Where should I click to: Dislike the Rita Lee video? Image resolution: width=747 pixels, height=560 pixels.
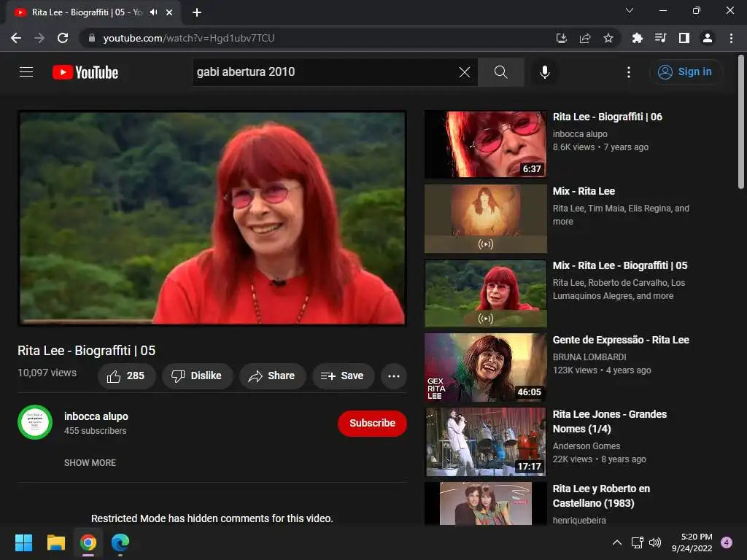pyautogui.click(x=197, y=376)
